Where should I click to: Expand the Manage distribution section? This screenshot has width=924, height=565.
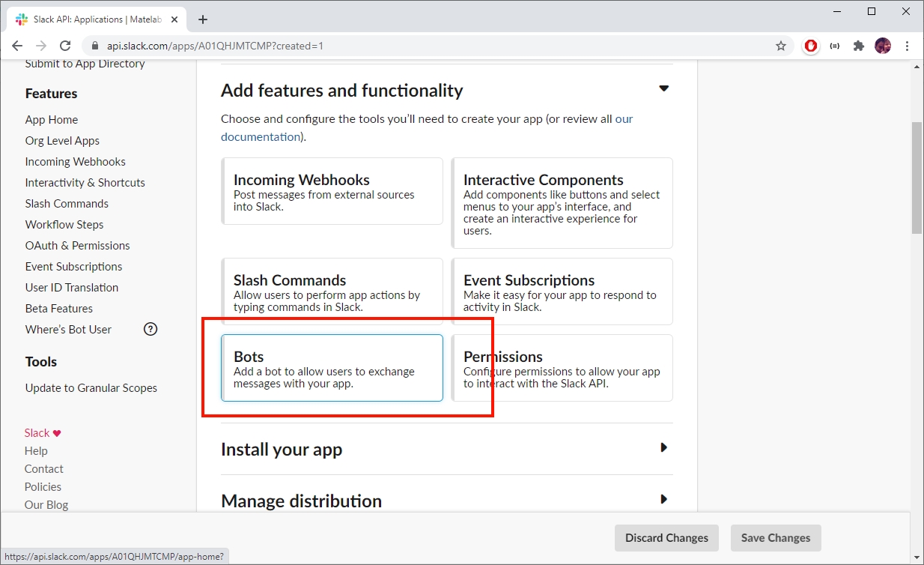pyautogui.click(x=663, y=499)
